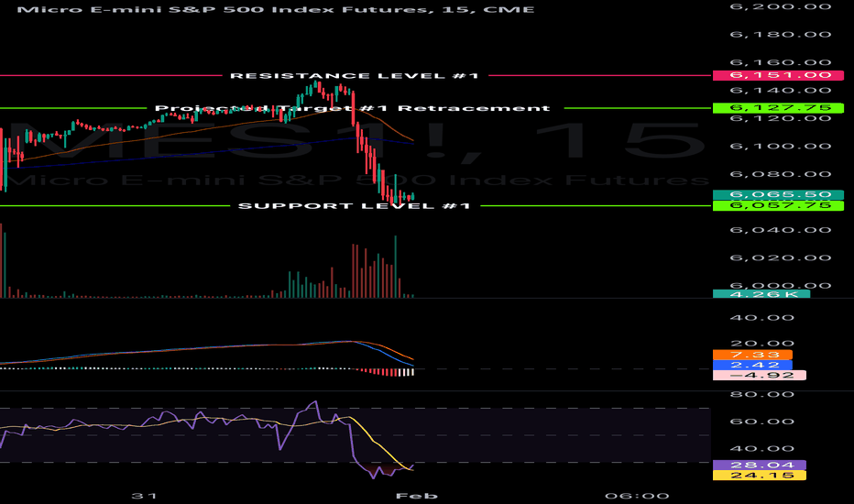854x504 pixels.
Task: Click the Projected Target #1 Retracement label
Action: pyautogui.click(x=353, y=108)
